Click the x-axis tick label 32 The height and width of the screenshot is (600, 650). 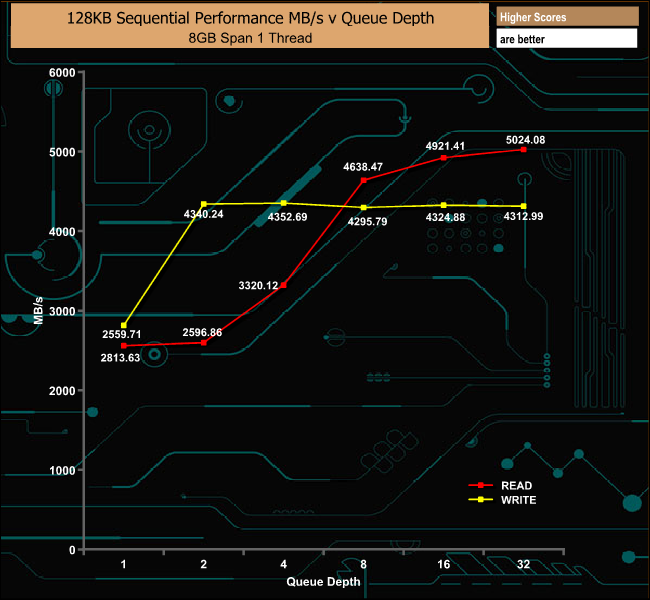point(524,564)
